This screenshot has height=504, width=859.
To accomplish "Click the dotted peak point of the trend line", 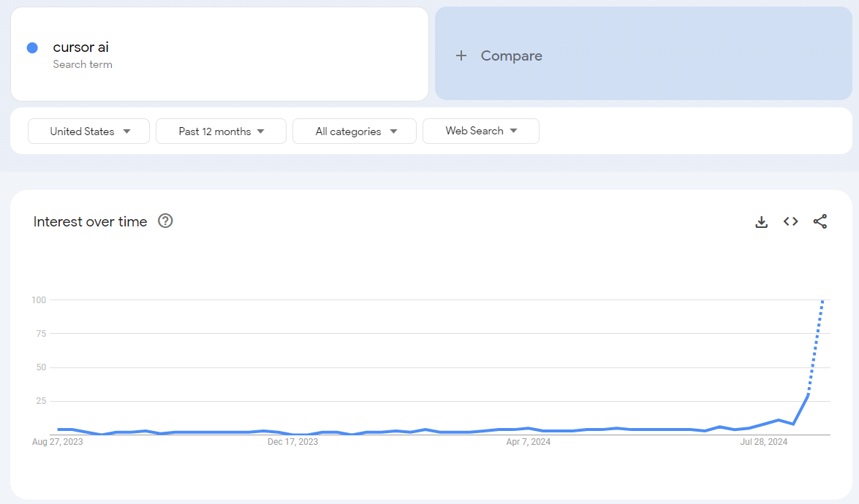I will 823,300.
